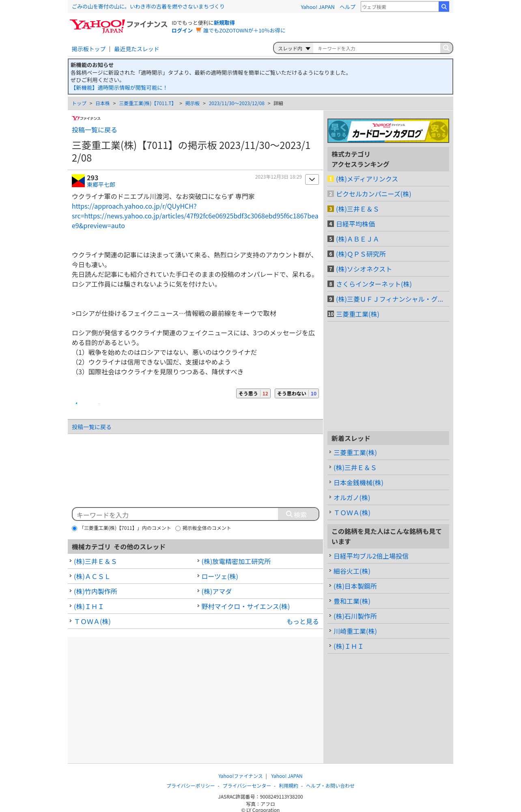Open 細谷火工(株) link

pyautogui.click(x=352, y=571)
